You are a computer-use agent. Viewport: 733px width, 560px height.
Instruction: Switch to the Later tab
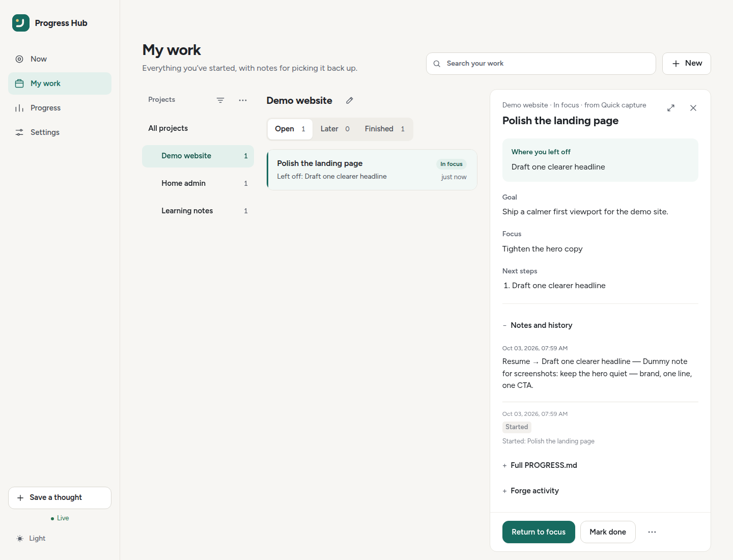pyautogui.click(x=335, y=129)
